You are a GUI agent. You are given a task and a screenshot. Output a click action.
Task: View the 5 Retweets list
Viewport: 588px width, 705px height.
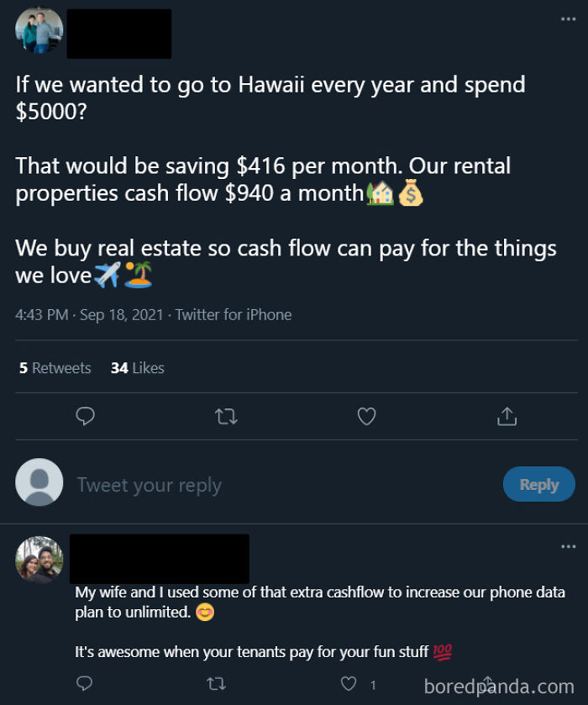pos(55,367)
